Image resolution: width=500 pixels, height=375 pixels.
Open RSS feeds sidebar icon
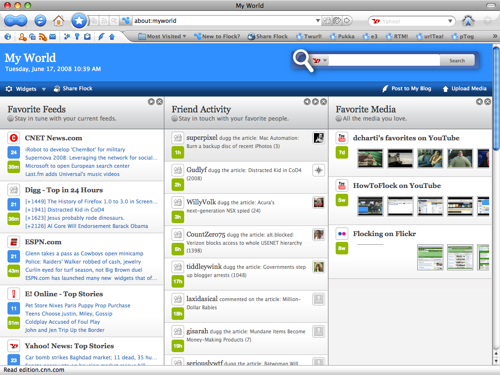tap(43, 37)
